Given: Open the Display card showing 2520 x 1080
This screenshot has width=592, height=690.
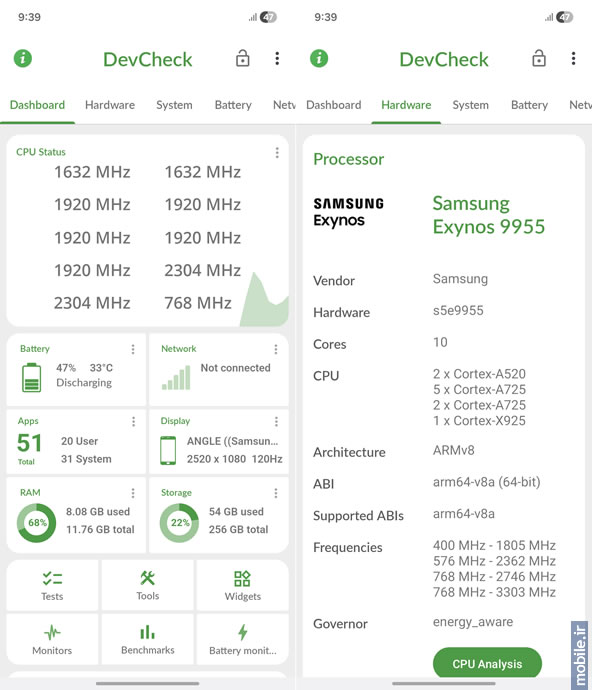Looking at the screenshot, I should (219, 442).
